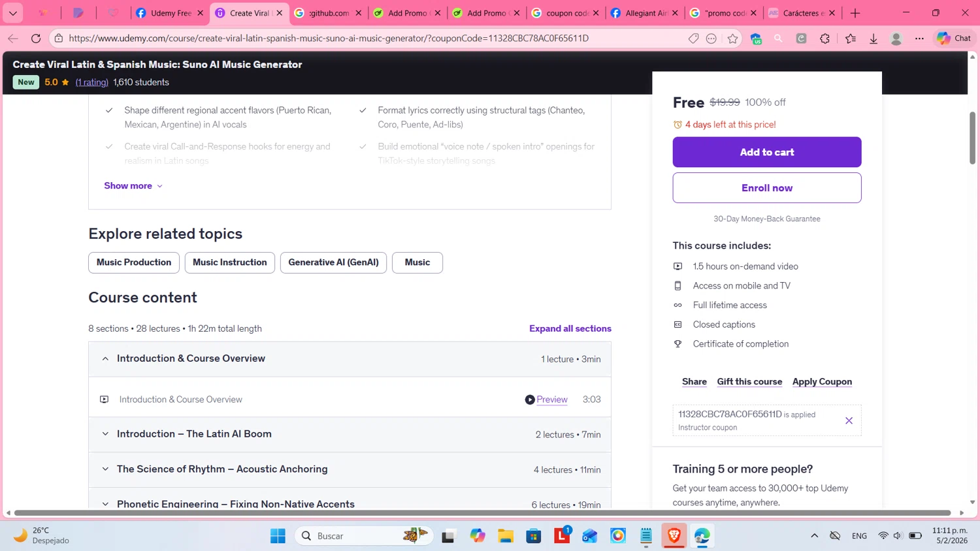Click the ENG language indicator

coord(859,536)
